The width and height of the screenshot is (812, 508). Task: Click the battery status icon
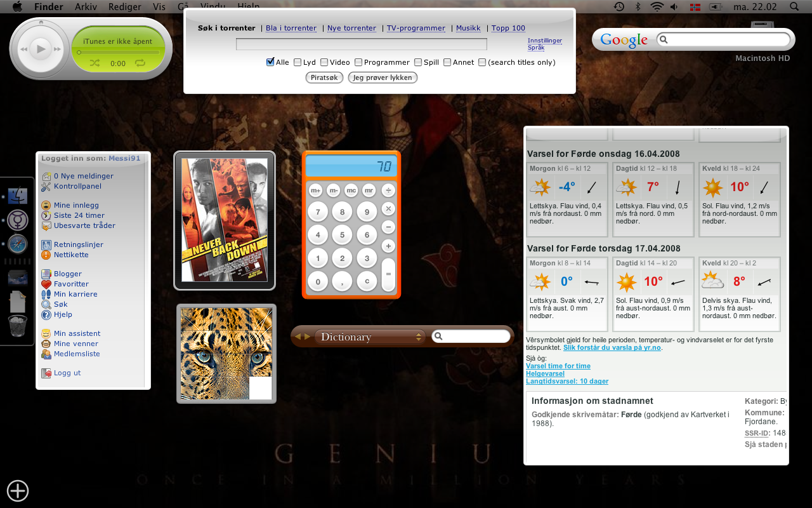click(716, 7)
